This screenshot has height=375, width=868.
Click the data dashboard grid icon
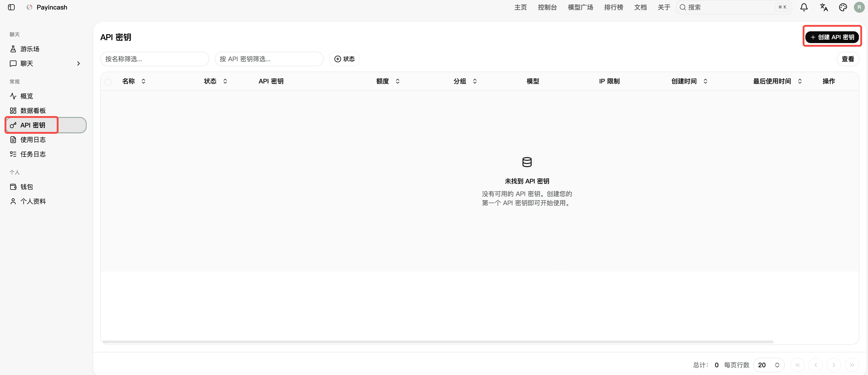(x=13, y=110)
